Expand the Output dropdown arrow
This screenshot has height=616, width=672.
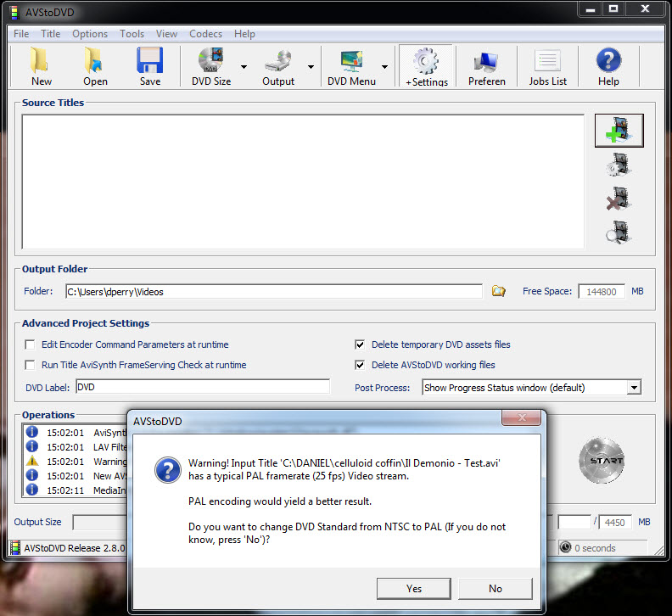coord(311,67)
